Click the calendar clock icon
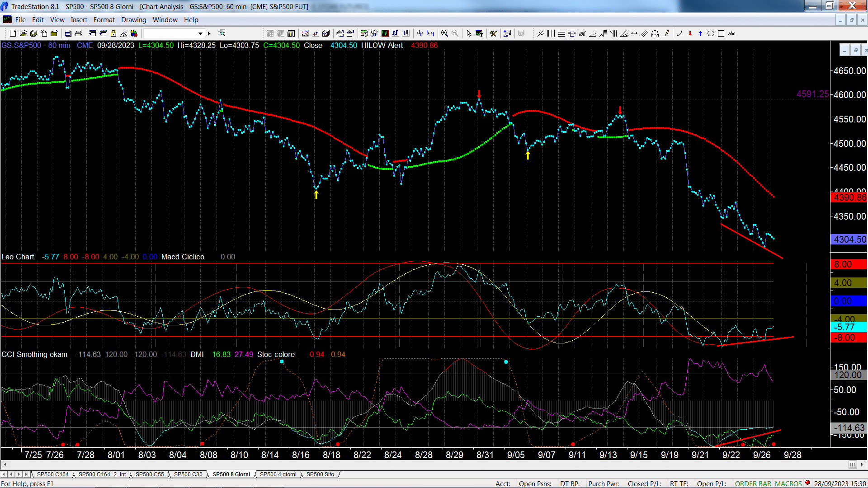 pyautogui.click(x=364, y=33)
